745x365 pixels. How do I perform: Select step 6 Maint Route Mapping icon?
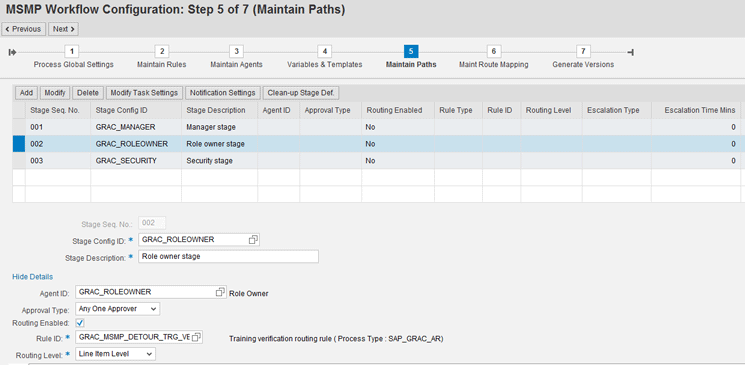click(x=494, y=51)
